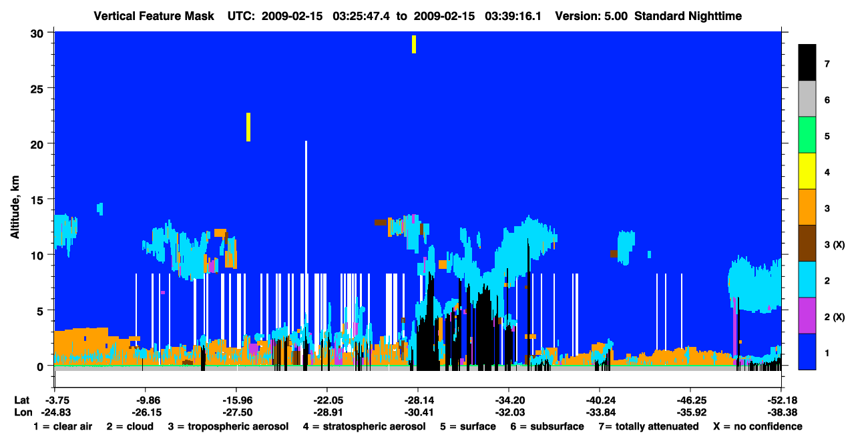Click the latitude value -15.96
Screen dimensions: 868x445
236,400
